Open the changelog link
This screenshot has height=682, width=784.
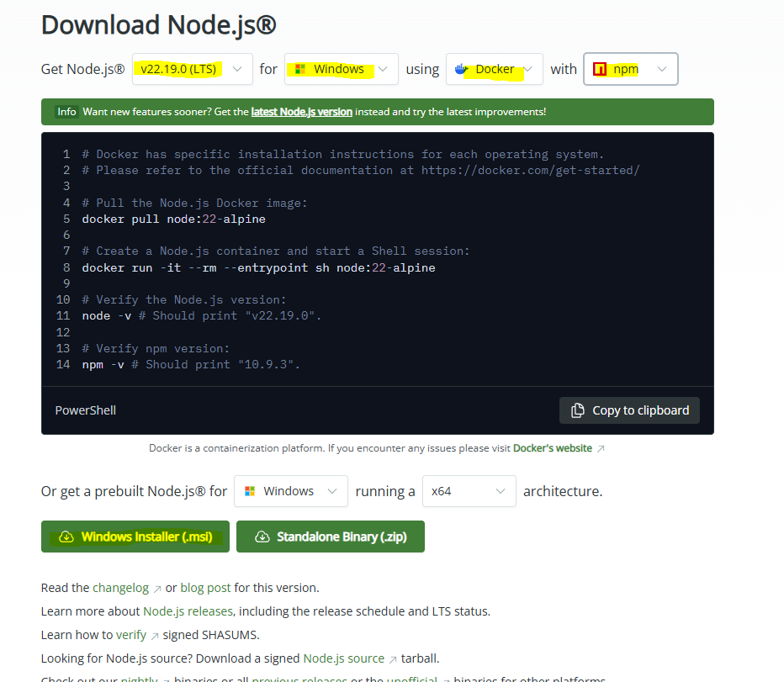tap(120, 588)
